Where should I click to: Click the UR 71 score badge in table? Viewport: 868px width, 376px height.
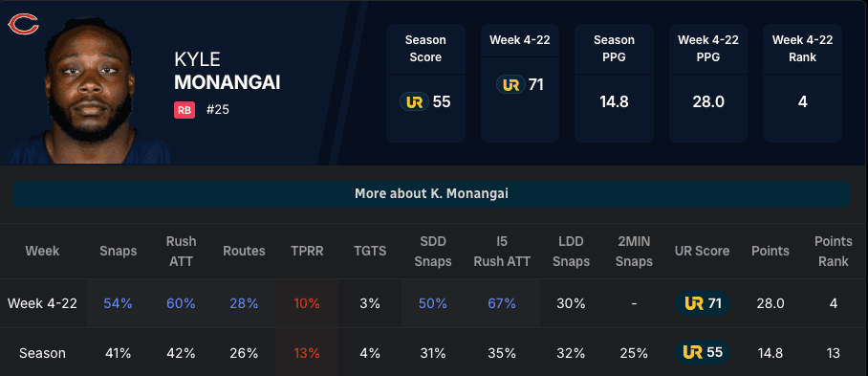pos(702,303)
